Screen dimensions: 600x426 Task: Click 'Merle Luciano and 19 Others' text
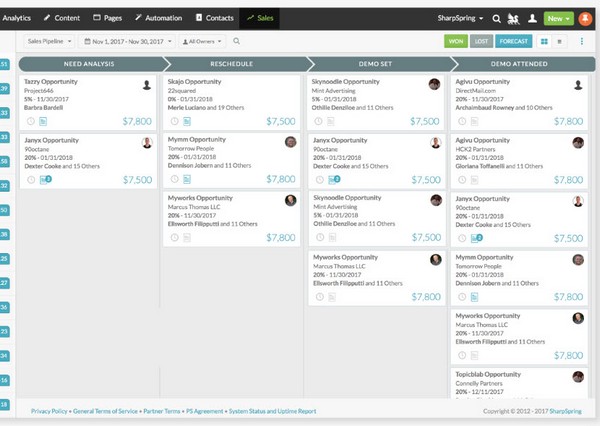point(206,108)
